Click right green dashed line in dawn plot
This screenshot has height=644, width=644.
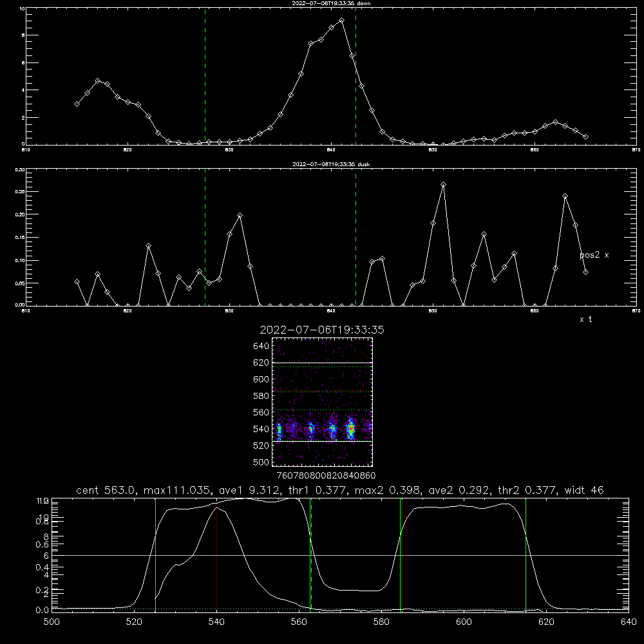[x=355, y=77]
